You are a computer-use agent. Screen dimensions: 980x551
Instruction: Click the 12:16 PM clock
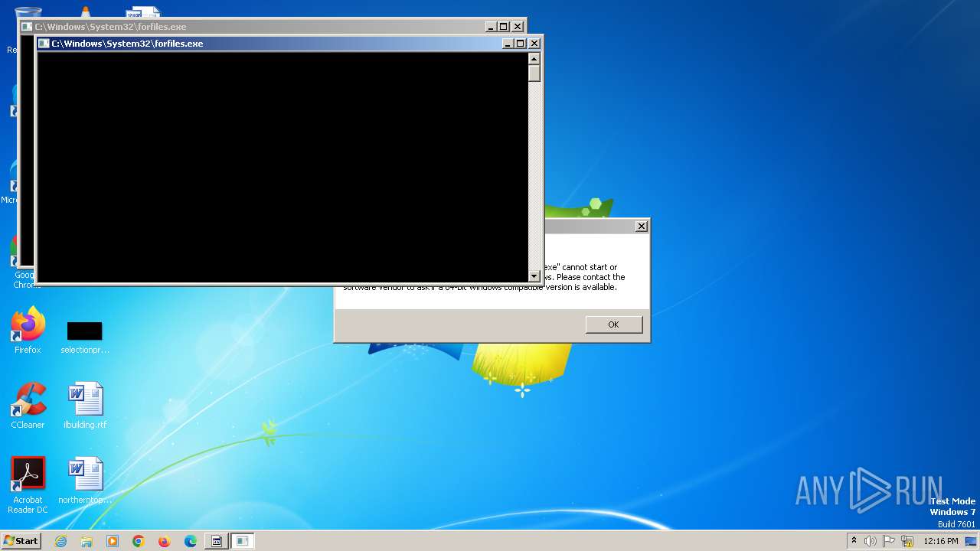click(x=941, y=541)
